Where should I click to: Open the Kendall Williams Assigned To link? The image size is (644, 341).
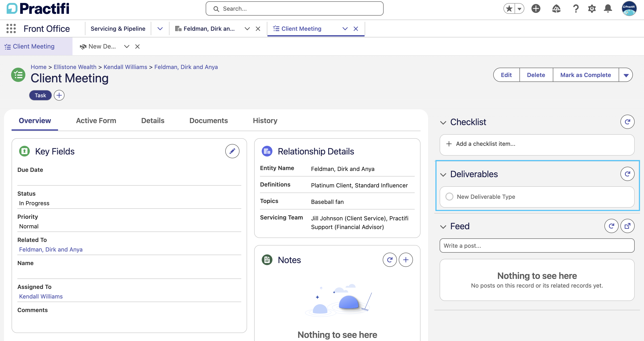(41, 296)
